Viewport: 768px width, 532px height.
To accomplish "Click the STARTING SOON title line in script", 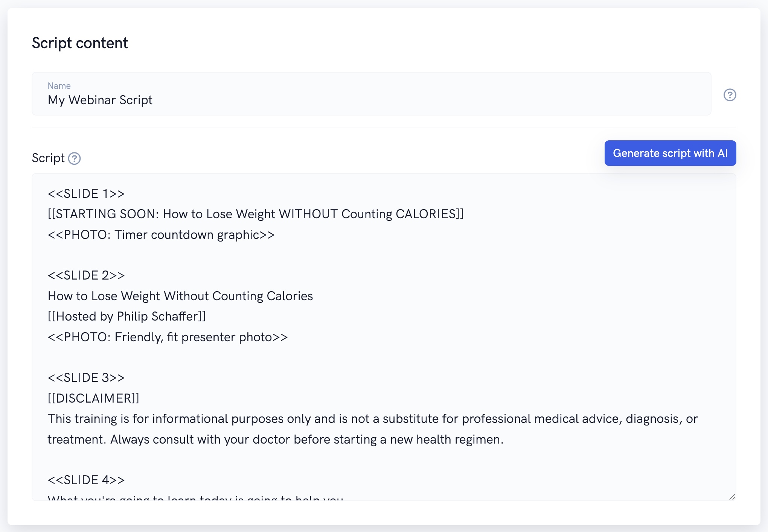I will (256, 214).
